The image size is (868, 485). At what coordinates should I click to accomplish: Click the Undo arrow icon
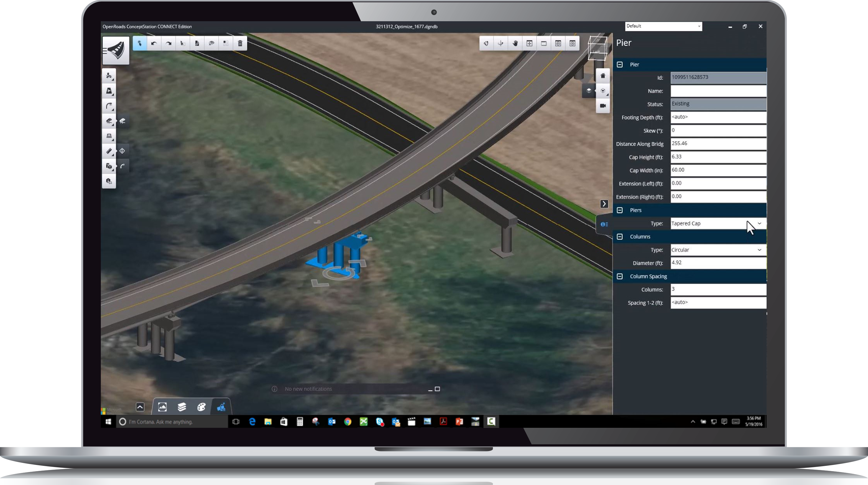154,43
